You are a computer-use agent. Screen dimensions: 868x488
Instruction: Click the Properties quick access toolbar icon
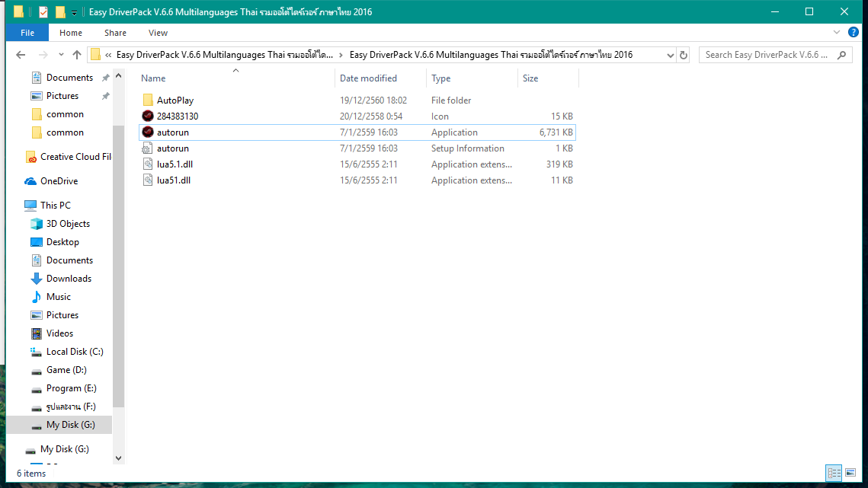pyautogui.click(x=43, y=11)
